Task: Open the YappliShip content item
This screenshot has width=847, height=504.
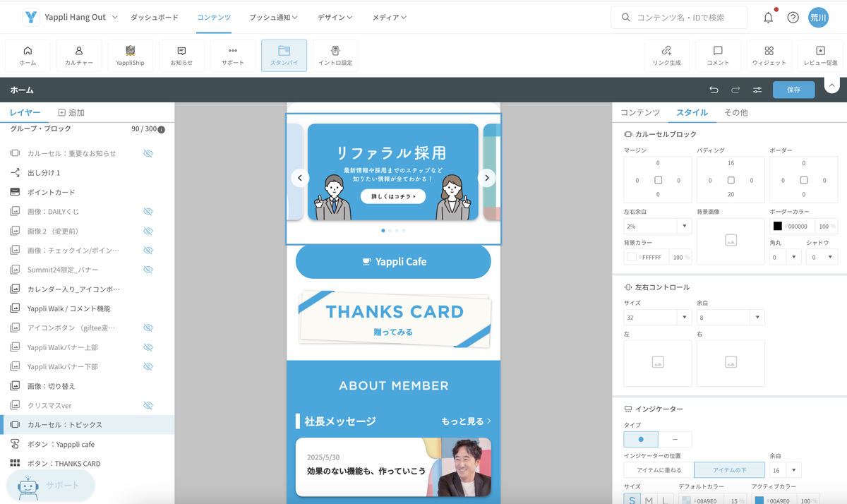Action: coord(130,55)
